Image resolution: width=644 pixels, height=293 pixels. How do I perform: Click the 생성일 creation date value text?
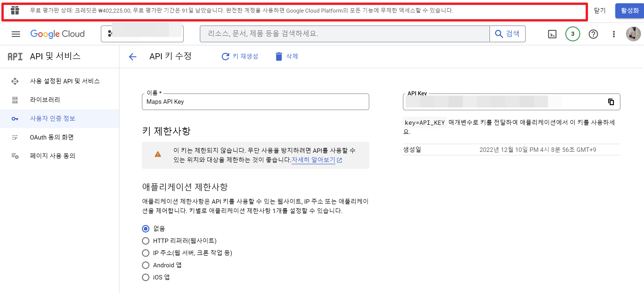point(538,150)
